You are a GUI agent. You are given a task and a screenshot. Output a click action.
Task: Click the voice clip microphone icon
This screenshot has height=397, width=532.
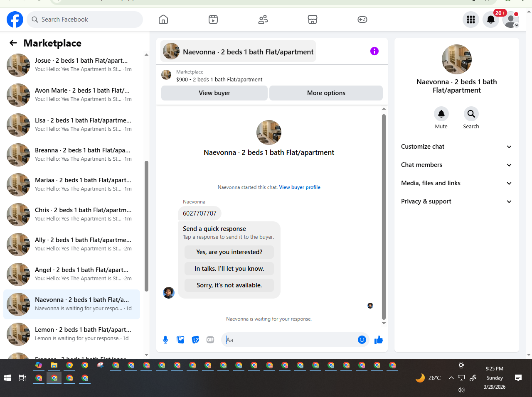coord(165,340)
